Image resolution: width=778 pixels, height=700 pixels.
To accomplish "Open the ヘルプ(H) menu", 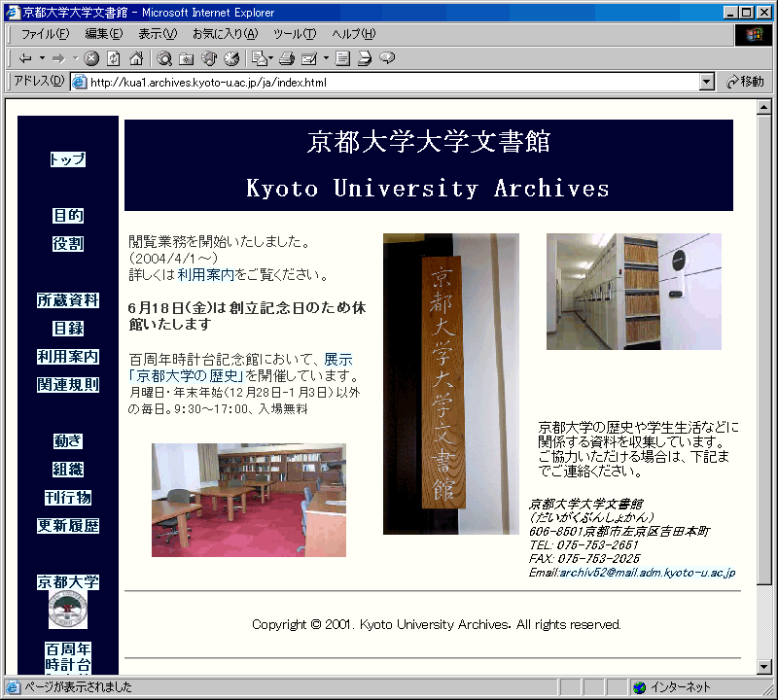I will (354, 34).
